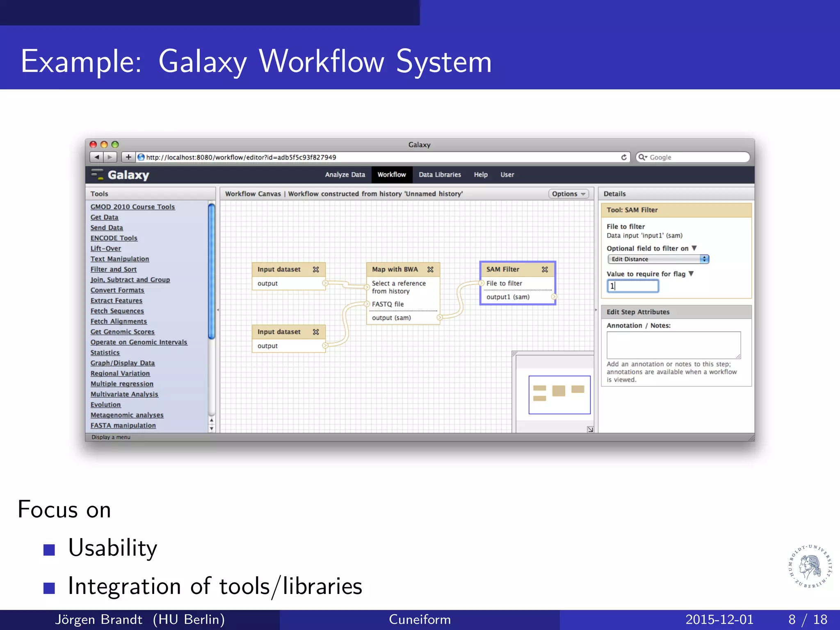
Task: Click the Google search field
Action: pos(693,157)
